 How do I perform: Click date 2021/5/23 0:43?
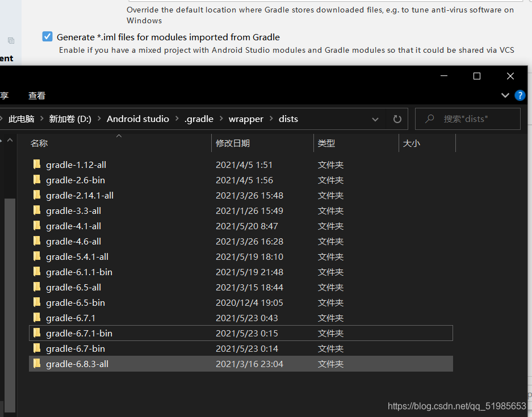coord(246,318)
